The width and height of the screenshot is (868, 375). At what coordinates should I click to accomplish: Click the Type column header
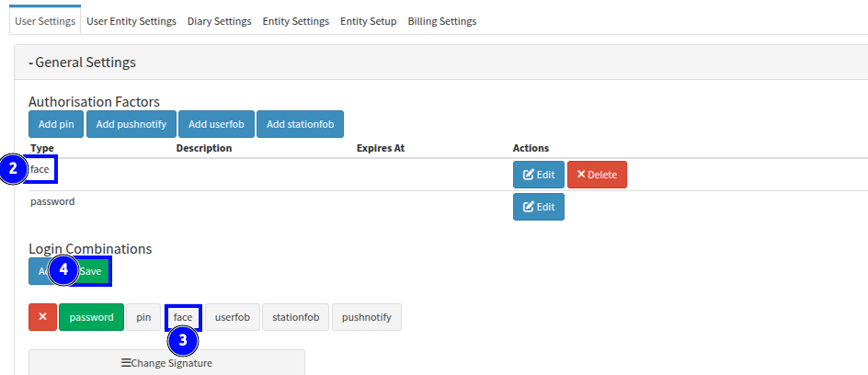click(x=41, y=148)
